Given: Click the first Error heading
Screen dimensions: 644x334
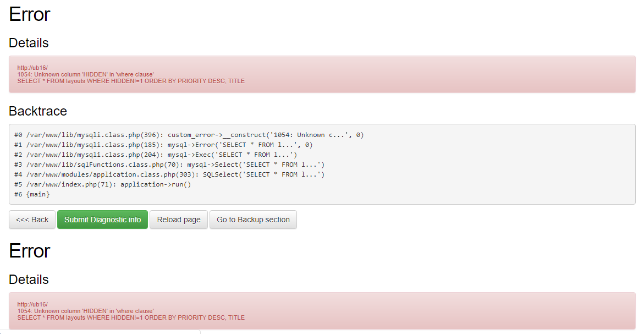Looking at the screenshot, I should tap(30, 14).
